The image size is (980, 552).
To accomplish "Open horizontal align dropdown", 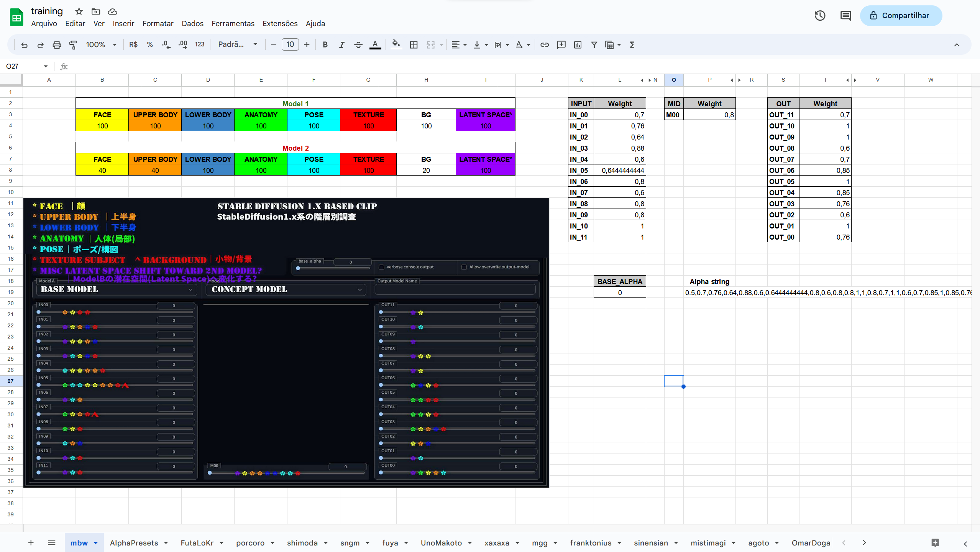I will 459,45.
